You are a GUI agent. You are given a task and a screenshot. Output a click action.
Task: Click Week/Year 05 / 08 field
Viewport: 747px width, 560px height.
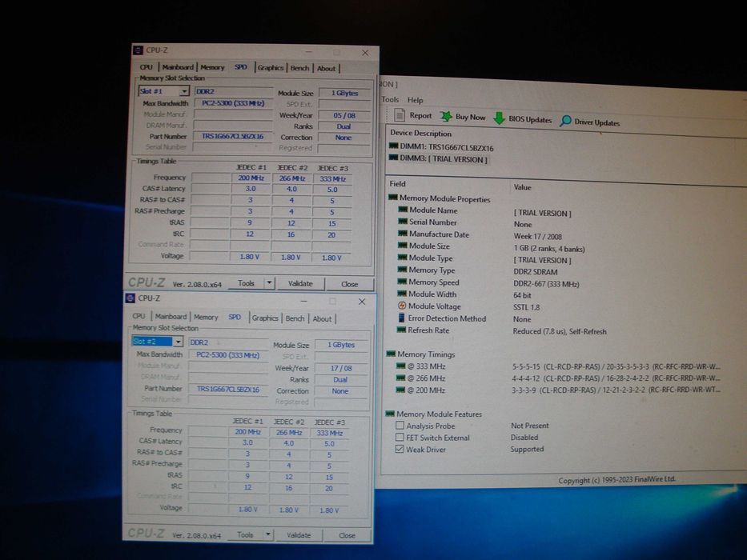344,116
